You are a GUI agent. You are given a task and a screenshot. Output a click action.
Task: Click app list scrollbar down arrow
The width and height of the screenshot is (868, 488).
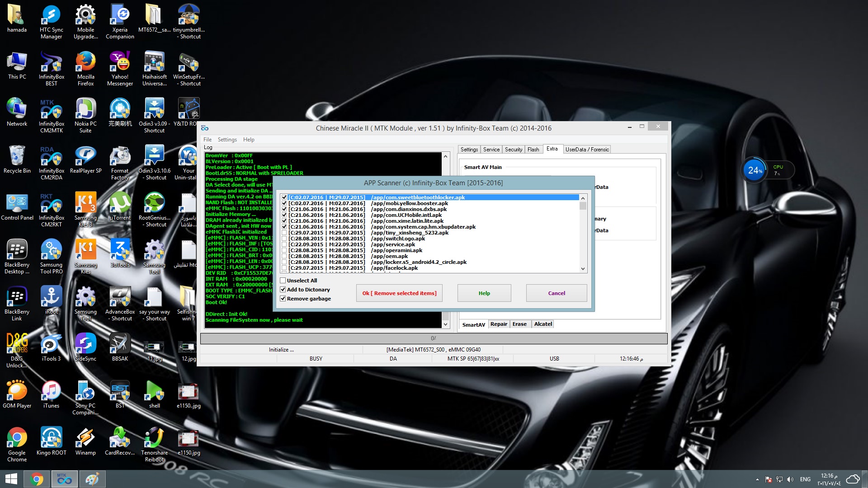583,268
